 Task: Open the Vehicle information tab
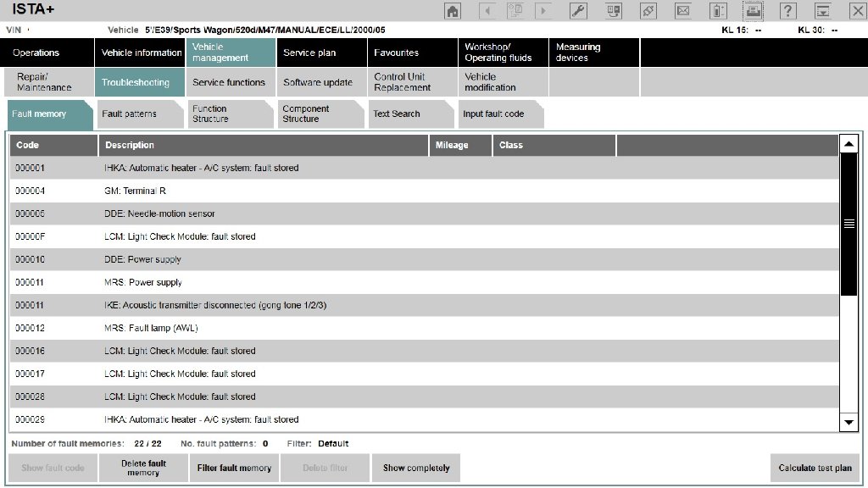coord(141,53)
